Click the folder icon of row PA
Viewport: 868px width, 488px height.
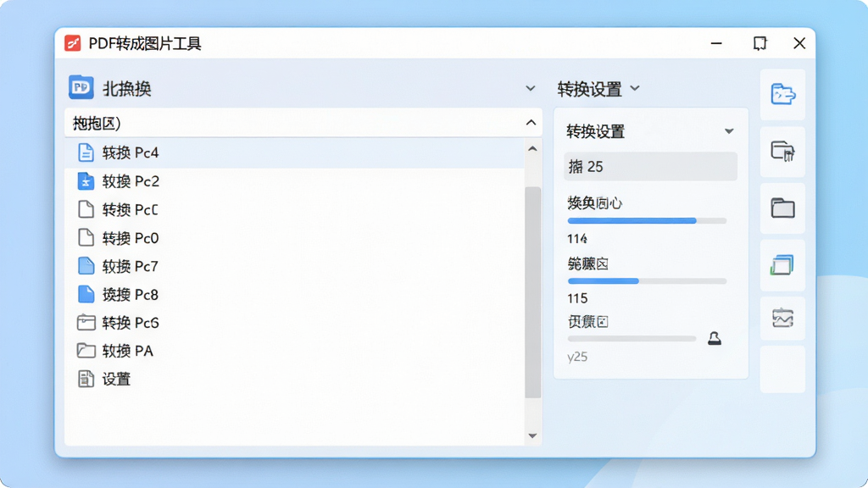pos(86,350)
